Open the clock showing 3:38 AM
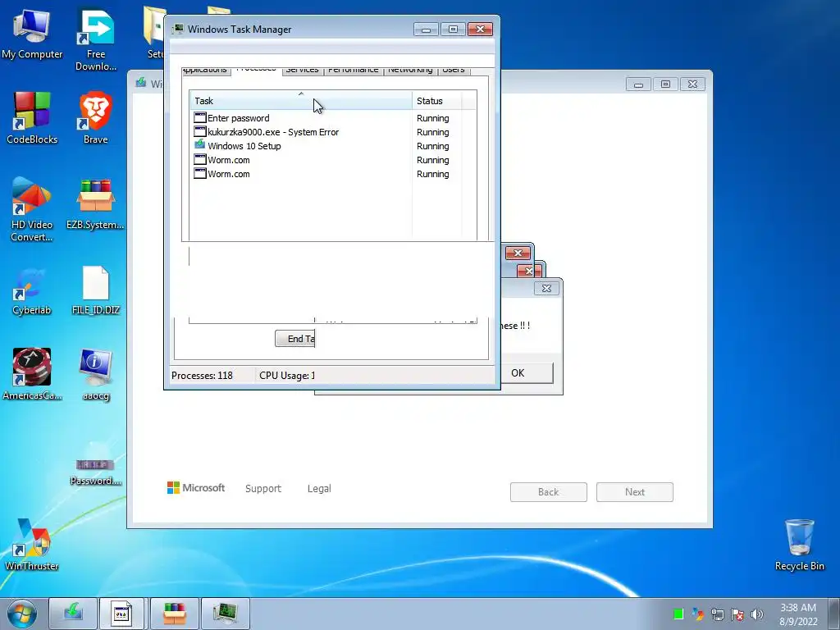Screen dimensions: 840x630 pos(798,614)
